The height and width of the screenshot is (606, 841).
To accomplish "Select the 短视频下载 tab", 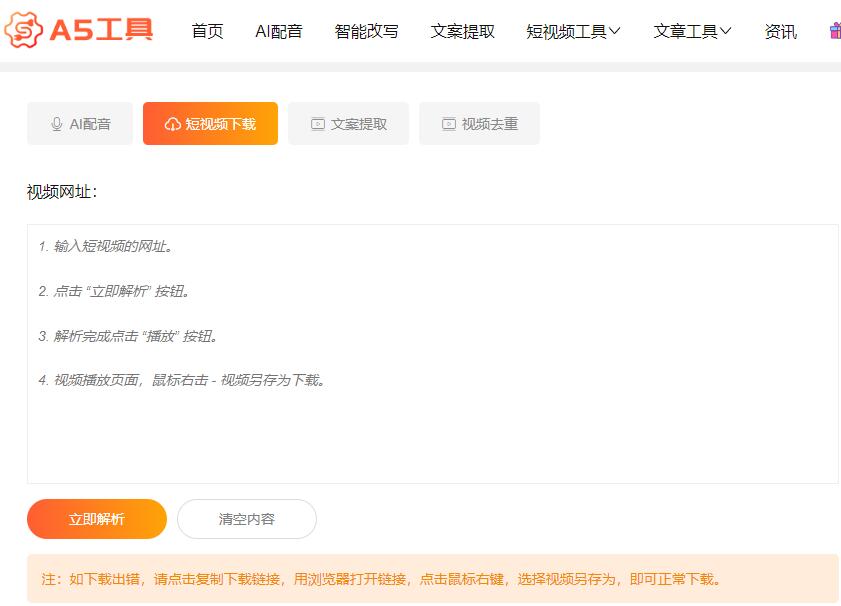I will 210,123.
